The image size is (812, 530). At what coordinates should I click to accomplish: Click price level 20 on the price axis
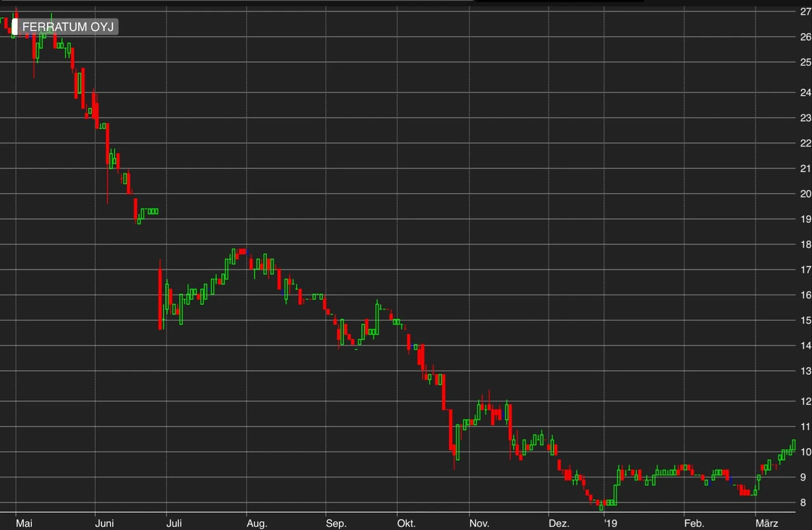pos(806,194)
